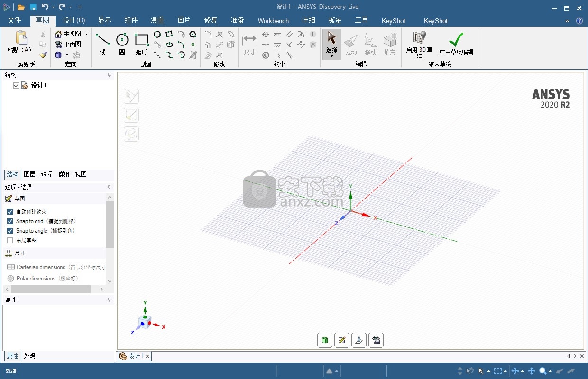Select Cartesian dimensions option
588x379 pixels.
(x=56, y=267)
